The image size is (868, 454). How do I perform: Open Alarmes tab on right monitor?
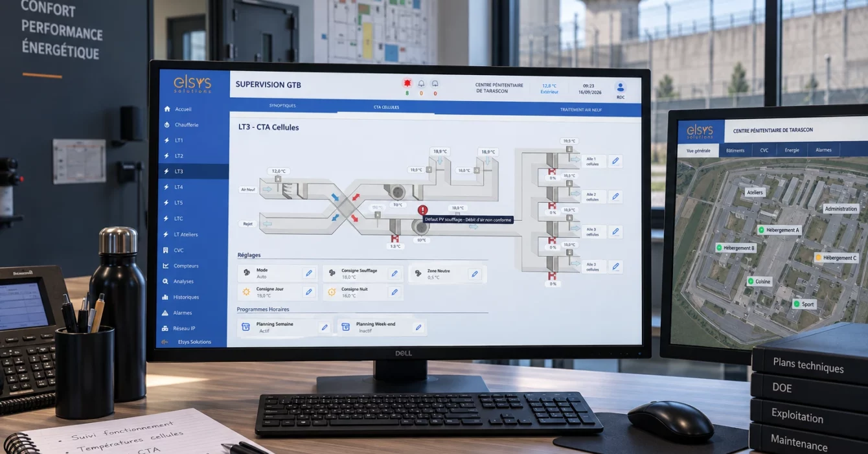click(823, 150)
